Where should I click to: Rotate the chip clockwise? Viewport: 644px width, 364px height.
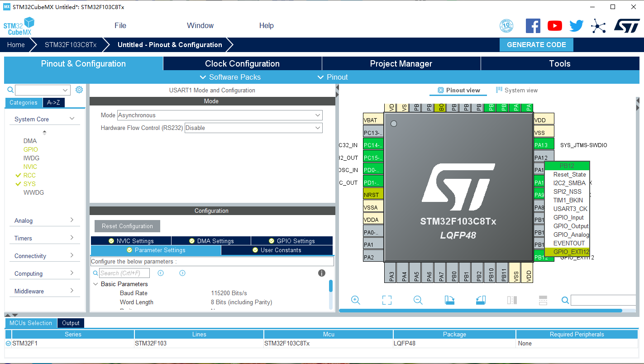449,300
